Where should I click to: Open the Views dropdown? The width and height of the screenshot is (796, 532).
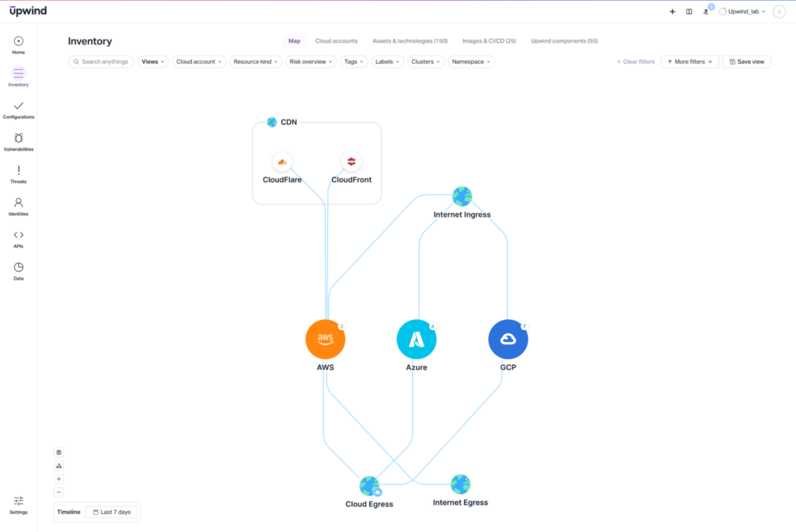coord(153,62)
